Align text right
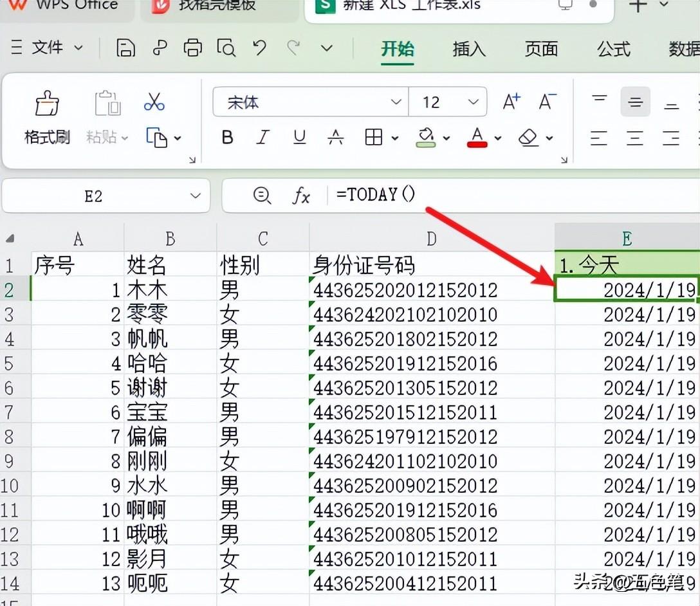This screenshot has height=606, width=700. (x=671, y=138)
